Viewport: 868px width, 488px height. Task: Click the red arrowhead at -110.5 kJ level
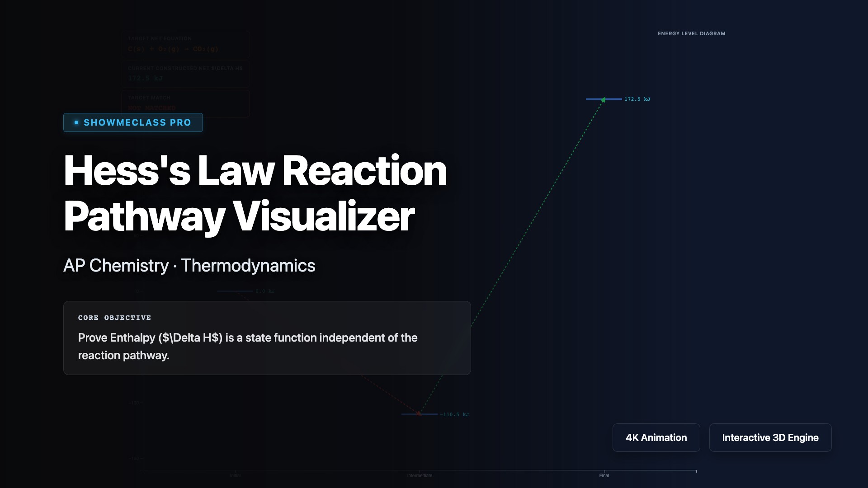pyautogui.click(x=419, y=413)
